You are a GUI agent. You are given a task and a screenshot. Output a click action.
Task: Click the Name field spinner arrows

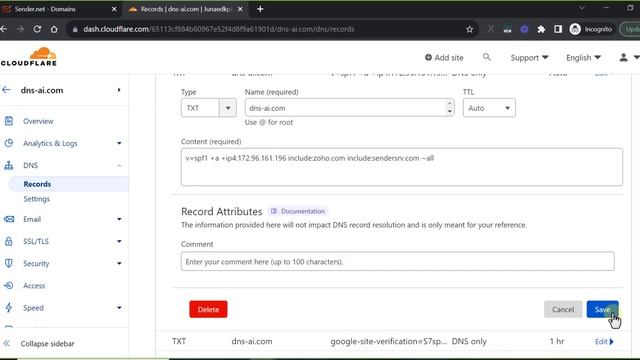coord(449,108)
